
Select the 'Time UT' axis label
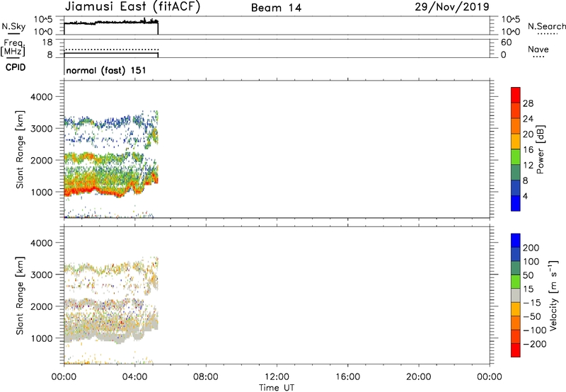tap(277, 388)
